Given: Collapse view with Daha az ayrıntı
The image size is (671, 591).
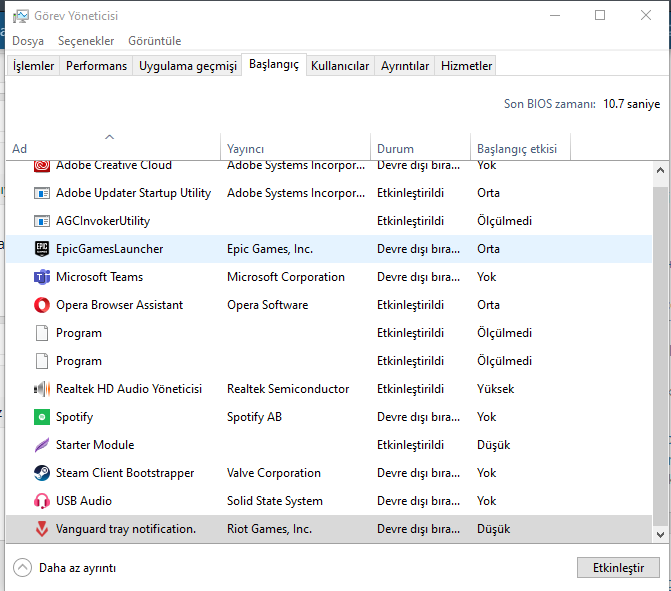Looking at the screenshot, I should (x=65, y=568).
